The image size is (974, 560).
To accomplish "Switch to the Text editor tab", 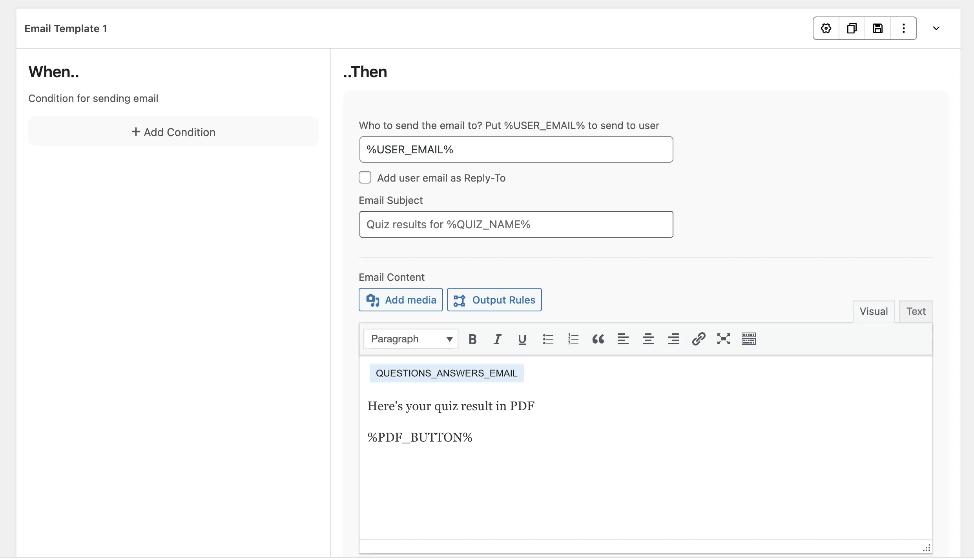I will click(916, 311).
